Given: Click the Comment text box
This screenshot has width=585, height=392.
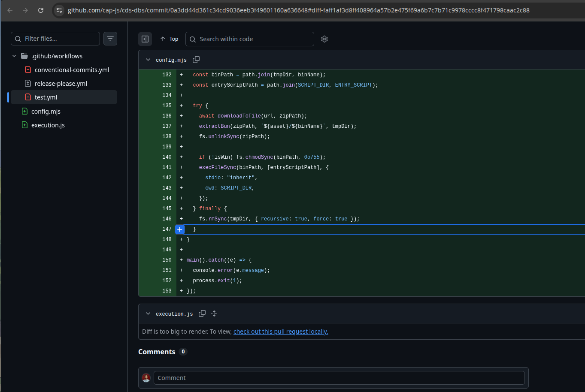Looking at the screenshot, I should 339,378.
